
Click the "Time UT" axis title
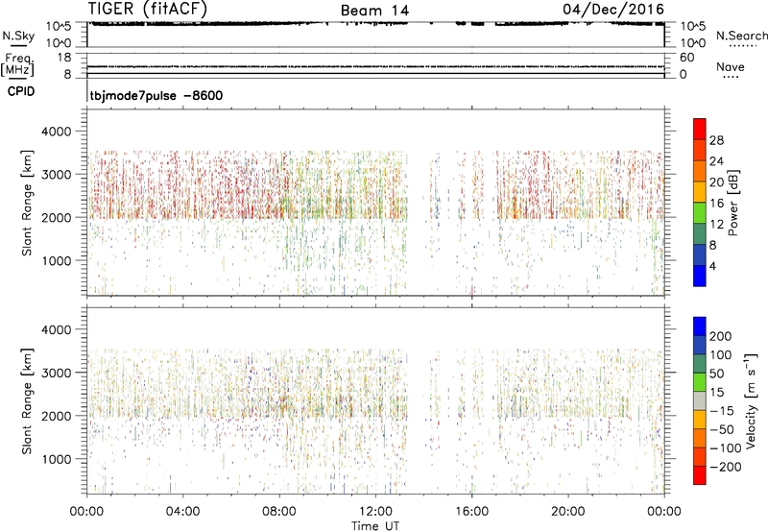(x=375, y=526)
